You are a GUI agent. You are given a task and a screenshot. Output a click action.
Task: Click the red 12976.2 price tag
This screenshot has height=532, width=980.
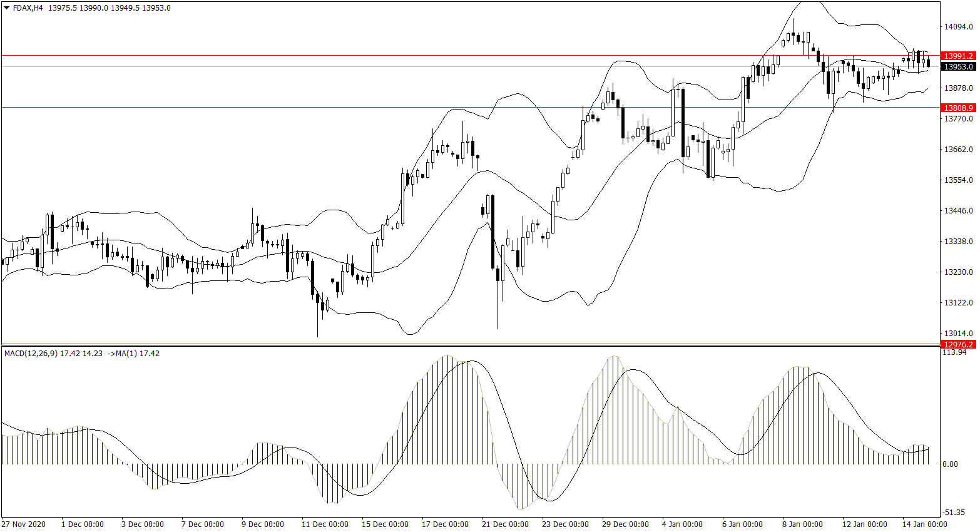click(958, 344)
